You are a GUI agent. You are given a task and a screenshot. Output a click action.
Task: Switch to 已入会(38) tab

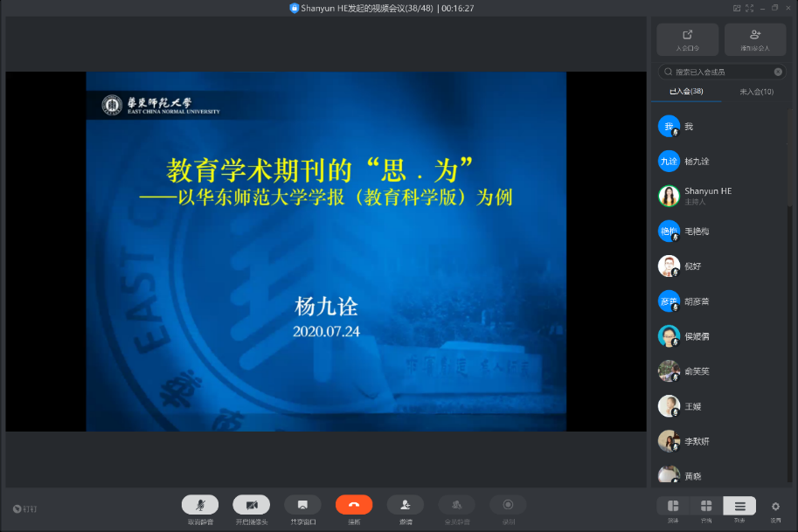pos(686,92)
